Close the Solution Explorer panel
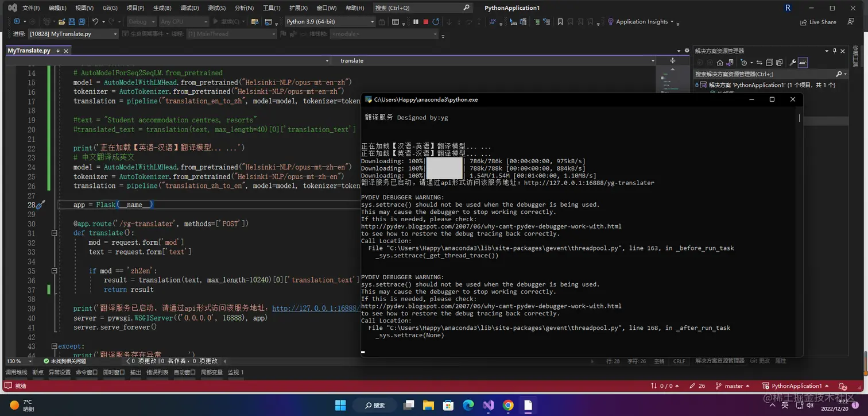The height and width of the screenshot is (416, 868). [843, 51]
